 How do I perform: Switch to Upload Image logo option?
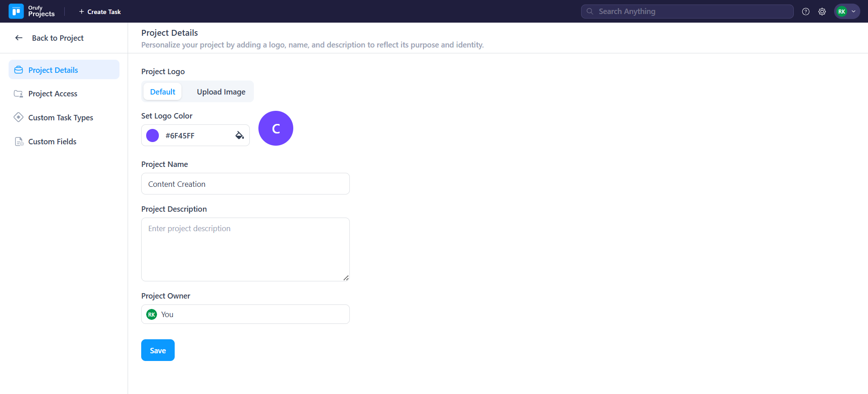221,92
